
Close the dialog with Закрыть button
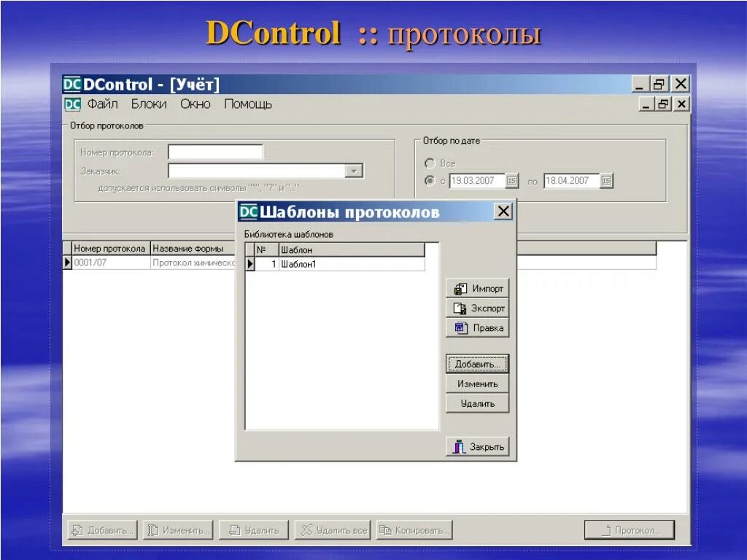[477, 447]
